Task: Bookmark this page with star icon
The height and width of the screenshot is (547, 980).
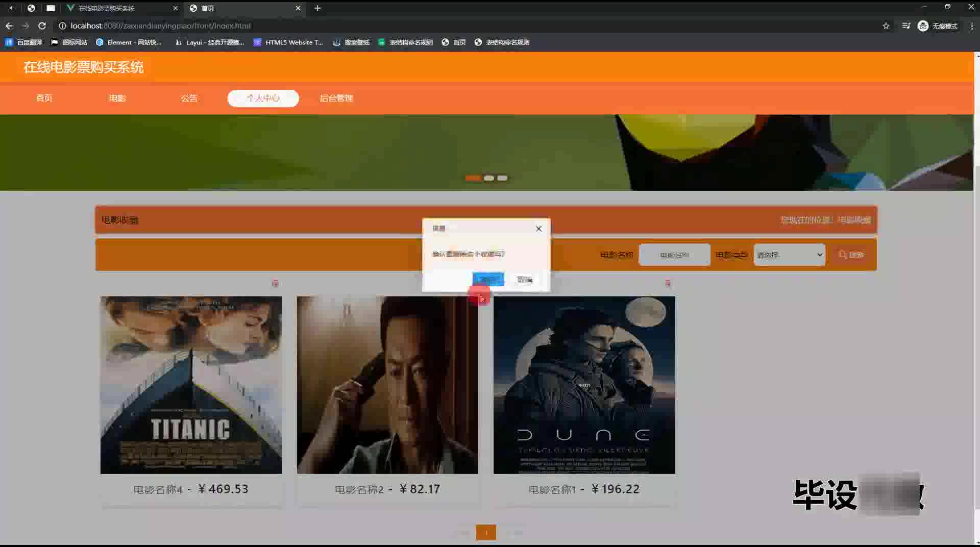Action: pyautogui.click(x=886, y=26)
